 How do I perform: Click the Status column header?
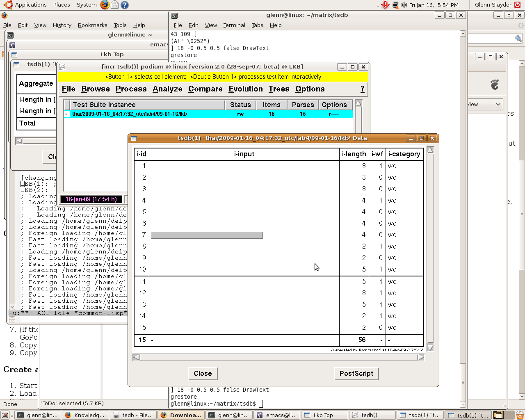[x=240, y=105]
